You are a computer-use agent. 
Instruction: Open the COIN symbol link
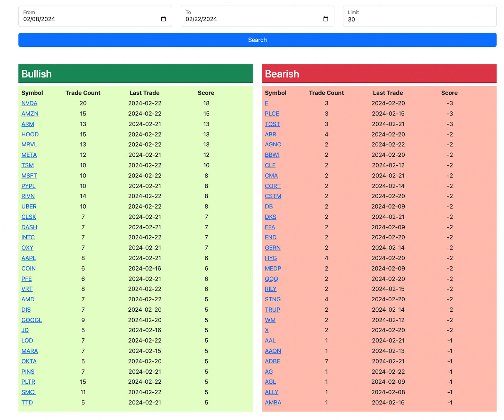coord(29,268)
